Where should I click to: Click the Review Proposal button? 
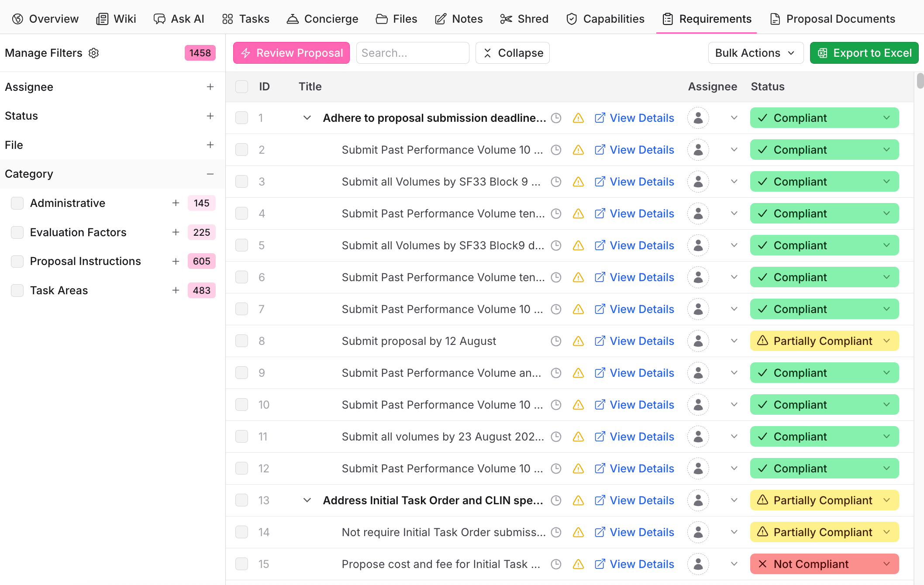point(291,53)
